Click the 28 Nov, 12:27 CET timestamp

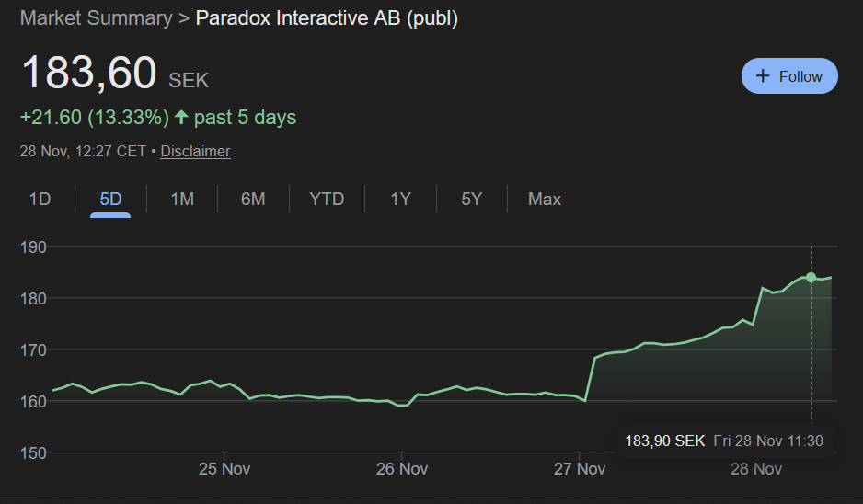(x=83, y=152)
